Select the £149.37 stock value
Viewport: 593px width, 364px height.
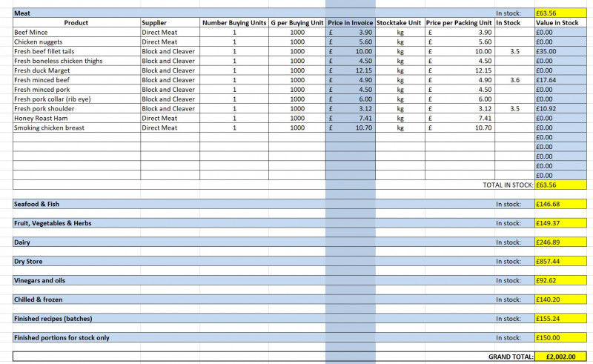(560, 223)
